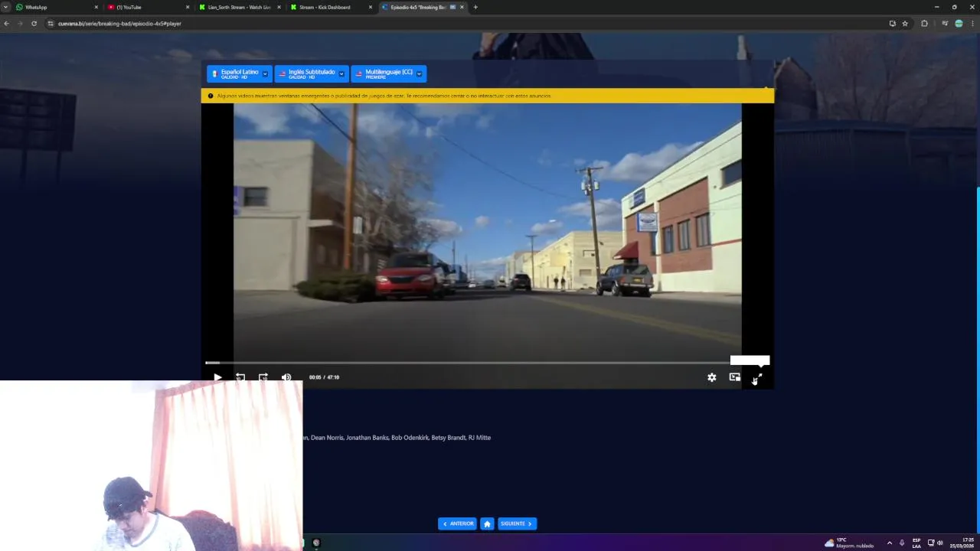Viewport: 980px width, 551px height.
Task: Open network settings from system tray
Action: (x=931, y=543)
